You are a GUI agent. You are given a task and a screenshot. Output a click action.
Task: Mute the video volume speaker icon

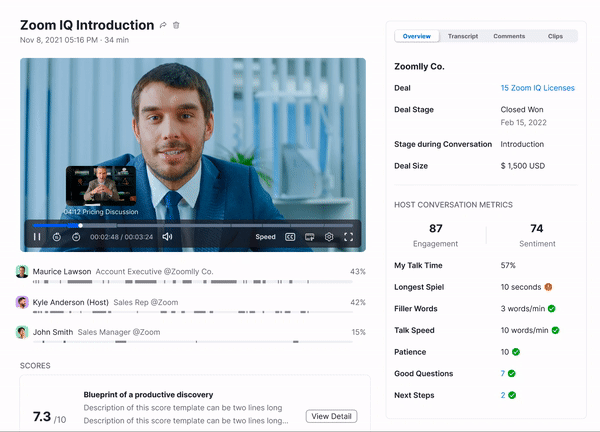coord(167,237)
